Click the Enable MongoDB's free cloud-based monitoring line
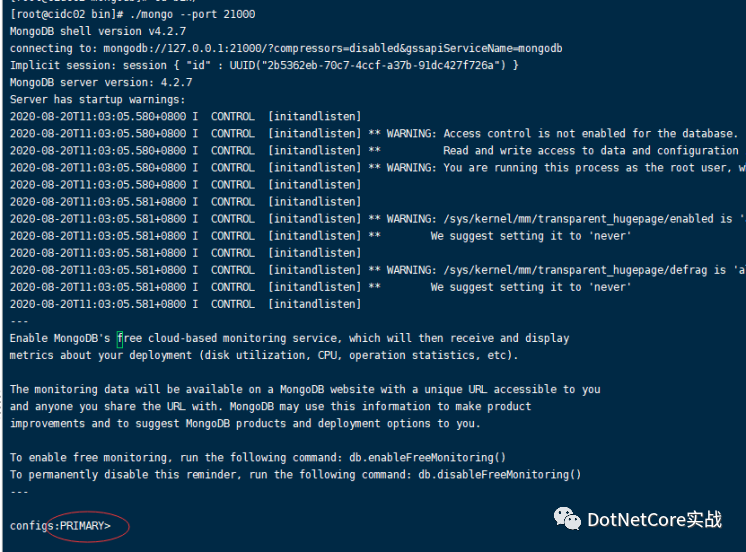The height and width of the screenshot is (552, 746). 289,338
